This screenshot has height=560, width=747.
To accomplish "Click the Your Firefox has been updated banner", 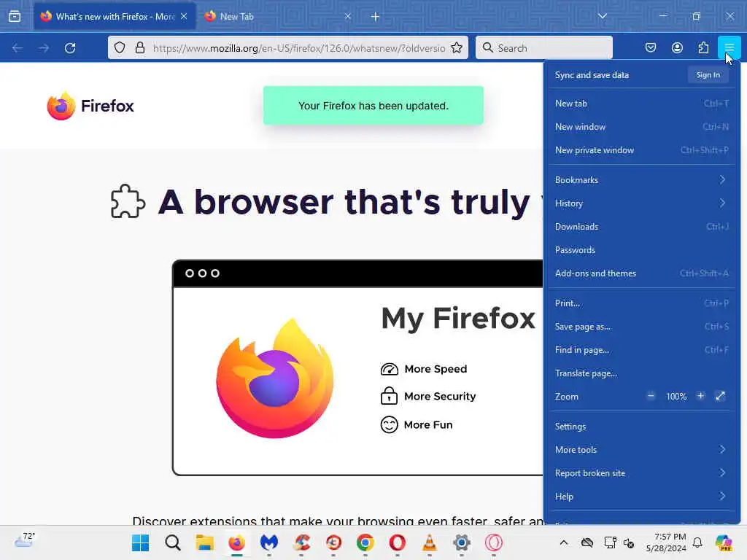I will tap(373, 106).
